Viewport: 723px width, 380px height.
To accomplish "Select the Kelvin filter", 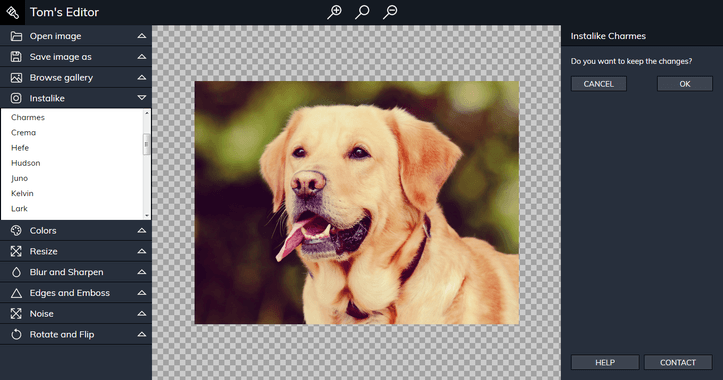I will 22,193.
